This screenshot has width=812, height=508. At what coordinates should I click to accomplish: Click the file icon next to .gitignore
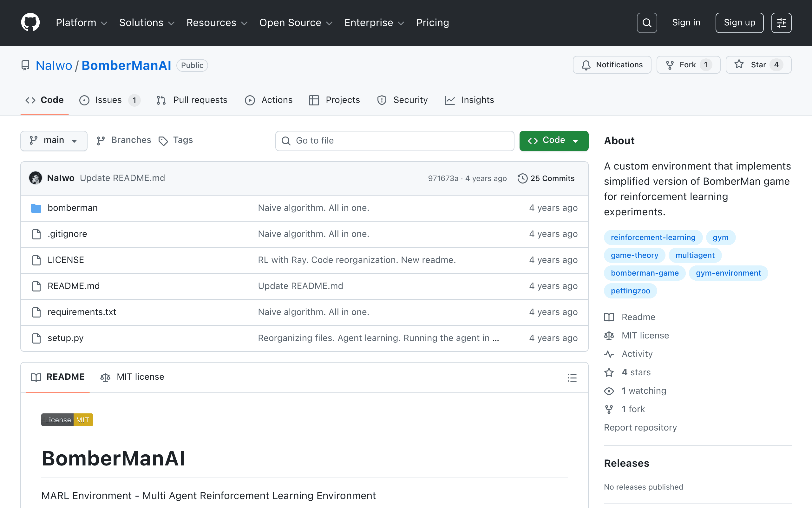point(36,234)
